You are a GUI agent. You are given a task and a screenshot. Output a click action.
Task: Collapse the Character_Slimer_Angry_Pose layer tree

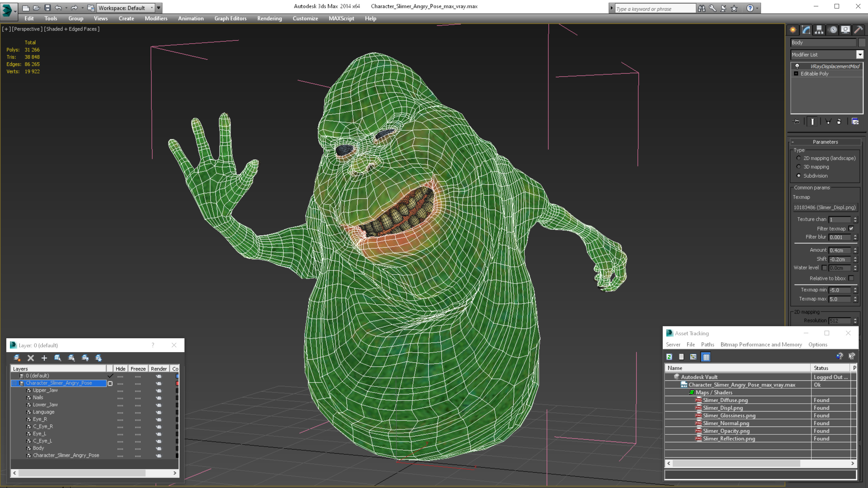pos(14,383)
